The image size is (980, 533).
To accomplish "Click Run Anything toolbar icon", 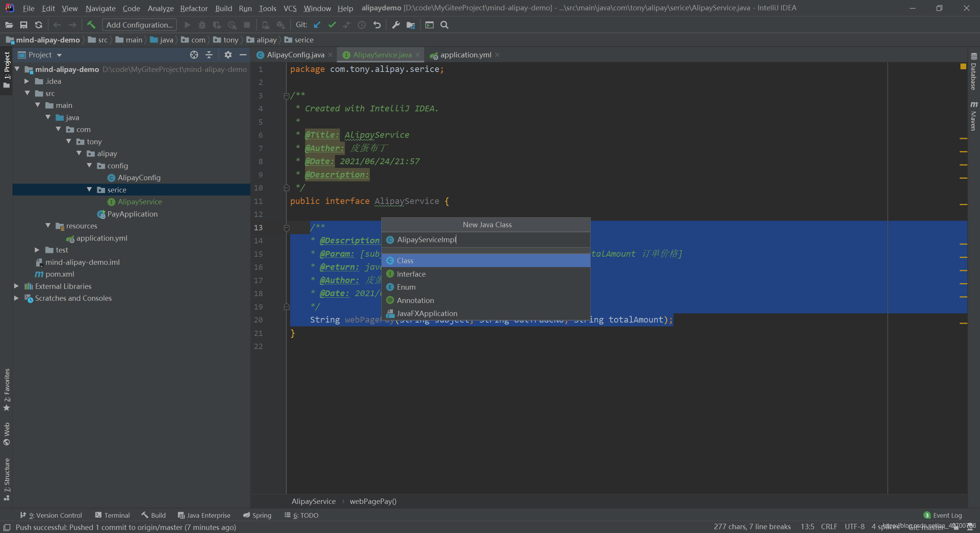I will click(430, 25).
